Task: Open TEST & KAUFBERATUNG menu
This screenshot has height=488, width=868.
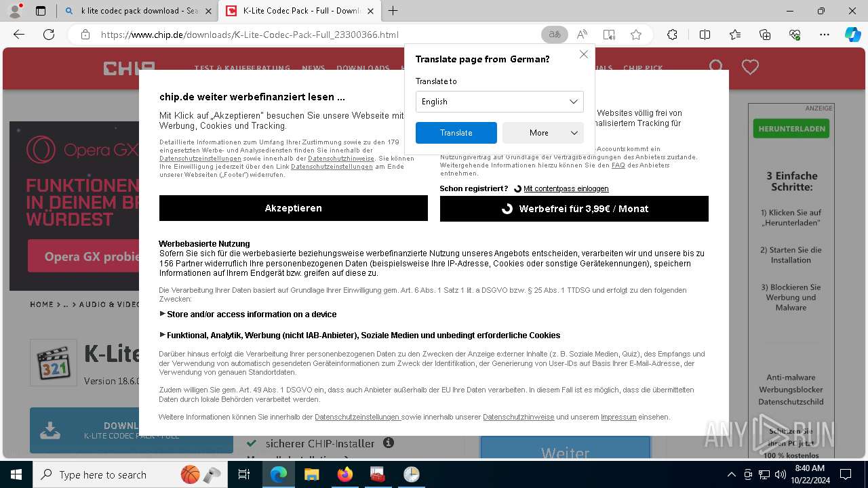Action: coord(242,68)
